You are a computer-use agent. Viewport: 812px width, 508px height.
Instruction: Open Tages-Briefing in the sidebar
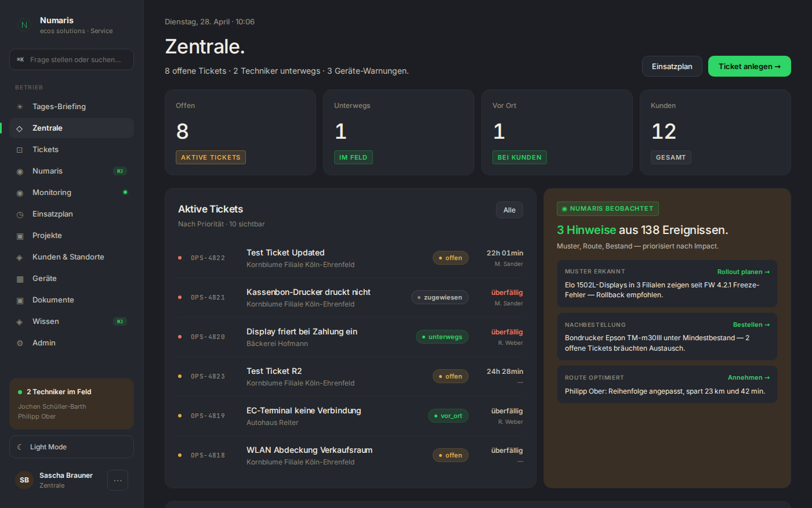click(x=71, y=107)
